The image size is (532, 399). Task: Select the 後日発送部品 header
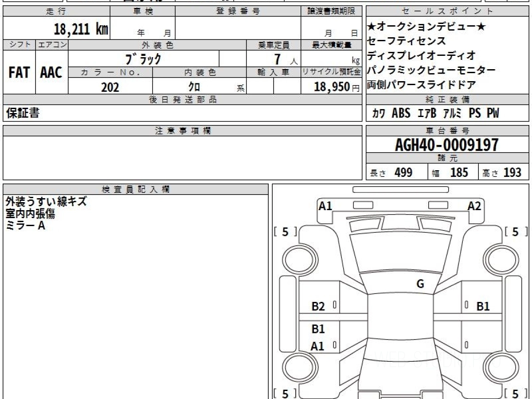[183, 100]
